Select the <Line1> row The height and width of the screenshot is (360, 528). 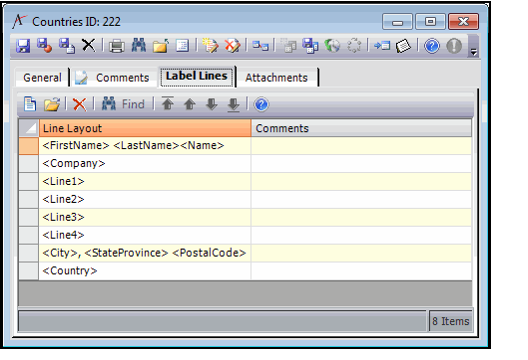(245, 182)
